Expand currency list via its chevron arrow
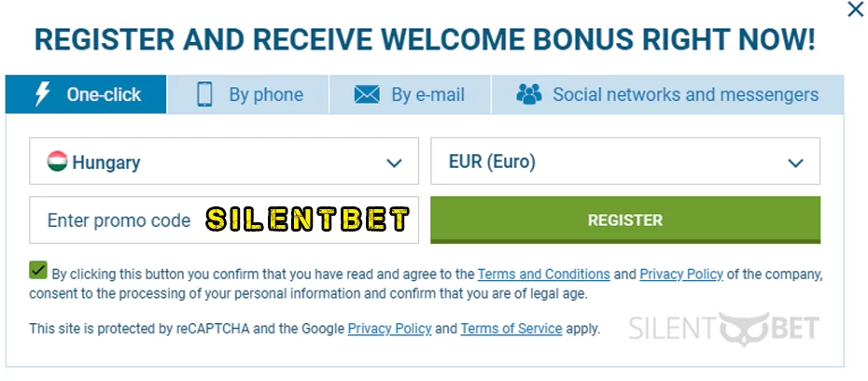 point(795,162)
